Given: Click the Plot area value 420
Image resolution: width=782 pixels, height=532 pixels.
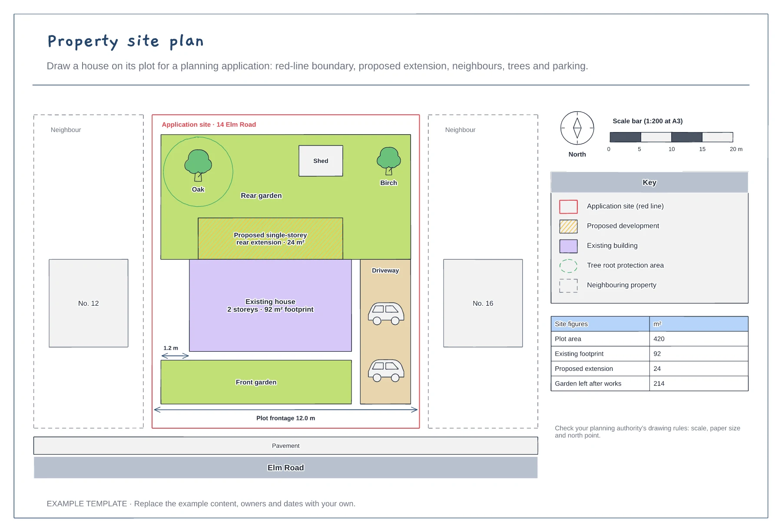Looking at the screenshot, I should (x=659, y=339).
